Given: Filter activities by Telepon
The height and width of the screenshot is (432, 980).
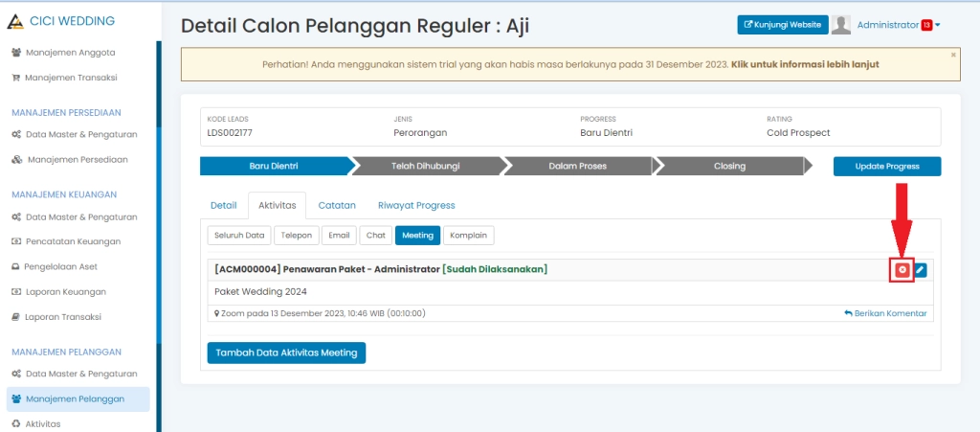Looking at the screenshot, I should 296,235.
